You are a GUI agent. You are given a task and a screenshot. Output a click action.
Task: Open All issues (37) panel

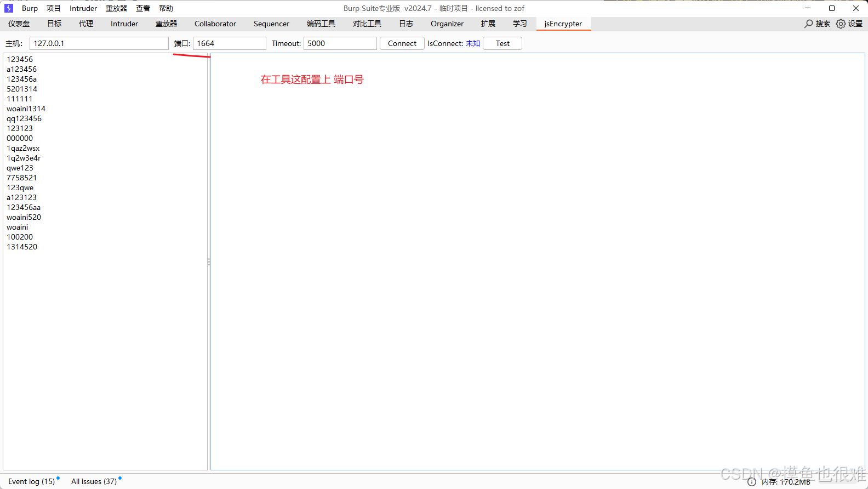pyautogui.click(x=94, y=481)
